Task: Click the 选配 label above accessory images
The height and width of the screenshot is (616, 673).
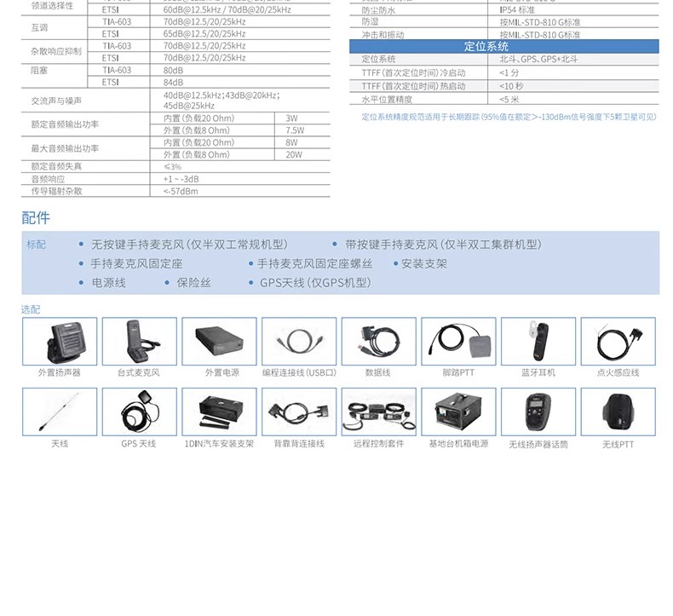Action: (31, 309)
